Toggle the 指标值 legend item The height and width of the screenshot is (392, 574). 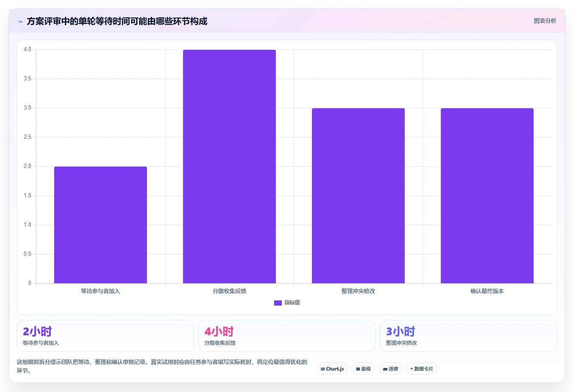287,303
